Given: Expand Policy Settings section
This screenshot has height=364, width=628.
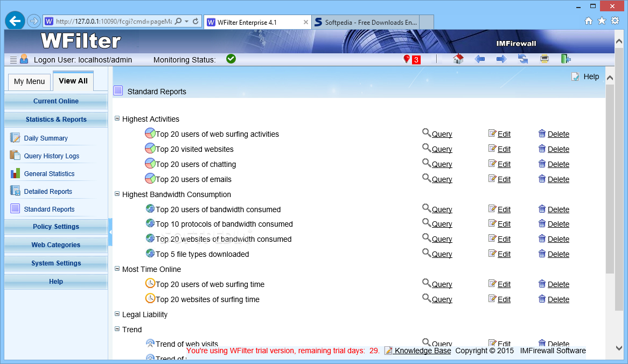Looking at the screenshot, I should point(56,227).
